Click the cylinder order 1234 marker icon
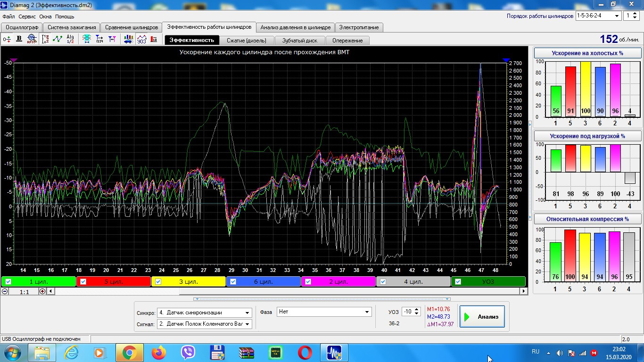 99,40
